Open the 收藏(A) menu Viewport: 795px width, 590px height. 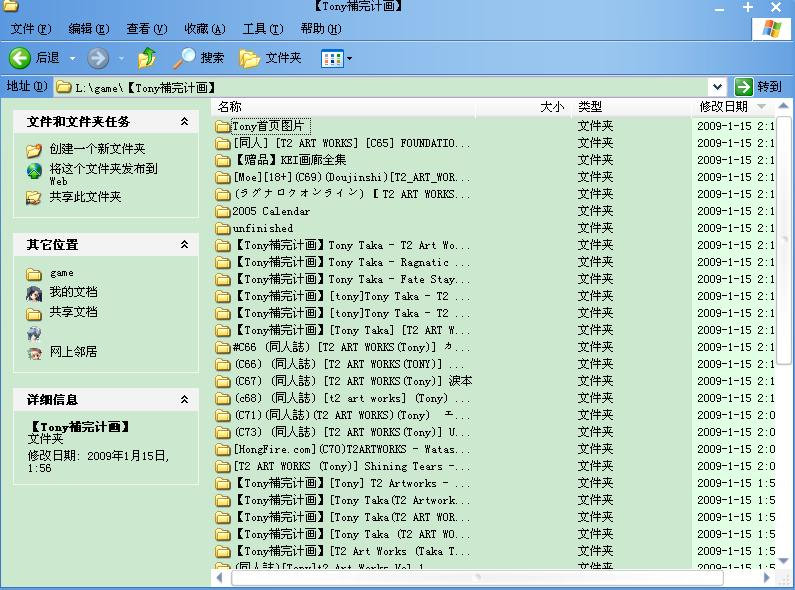point(205,28)
